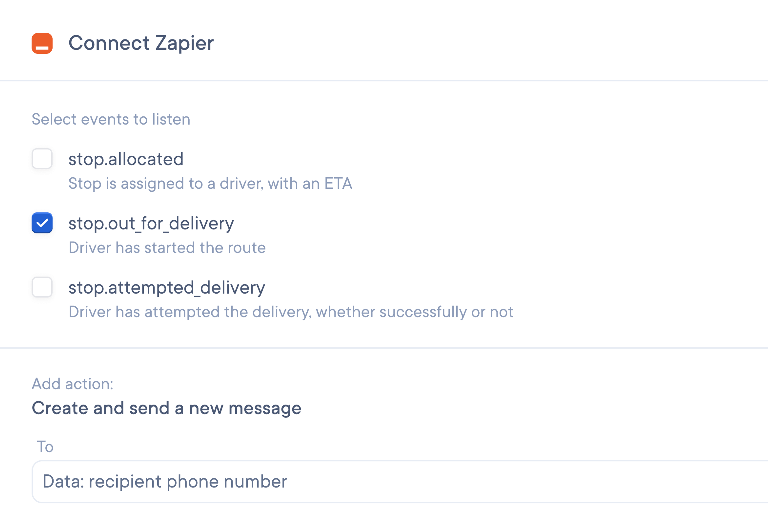The image size is (768, 532).
Task: Select 'Data: recipient phone number' value
Action: pyautogui.click(x=165, y=481)
